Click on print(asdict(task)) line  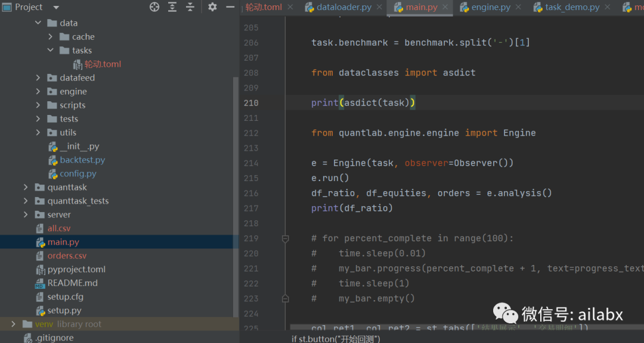coord(364,102)
